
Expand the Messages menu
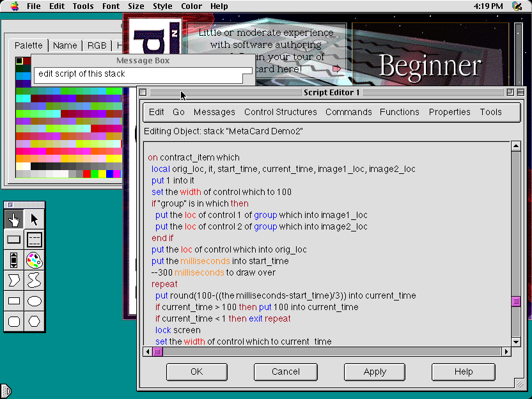tap(214, 112)
